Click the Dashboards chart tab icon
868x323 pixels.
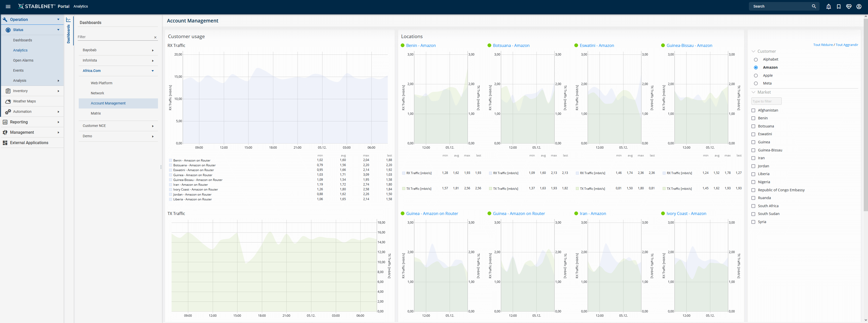click(x=68, y=19)
